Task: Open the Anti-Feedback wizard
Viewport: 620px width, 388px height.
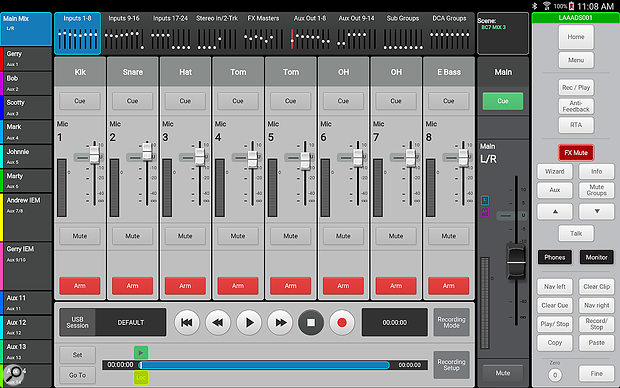Action: [576, 106]
